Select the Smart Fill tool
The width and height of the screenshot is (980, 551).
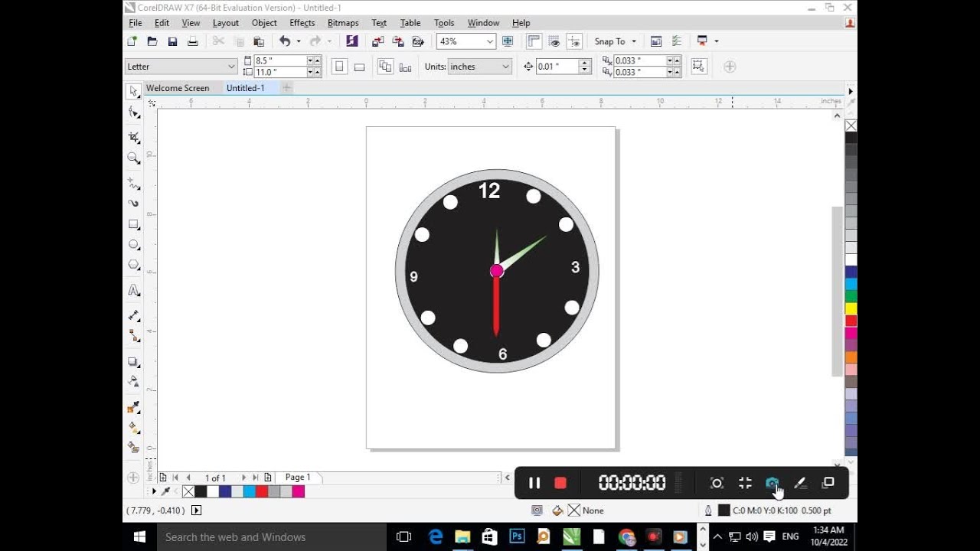134,447
